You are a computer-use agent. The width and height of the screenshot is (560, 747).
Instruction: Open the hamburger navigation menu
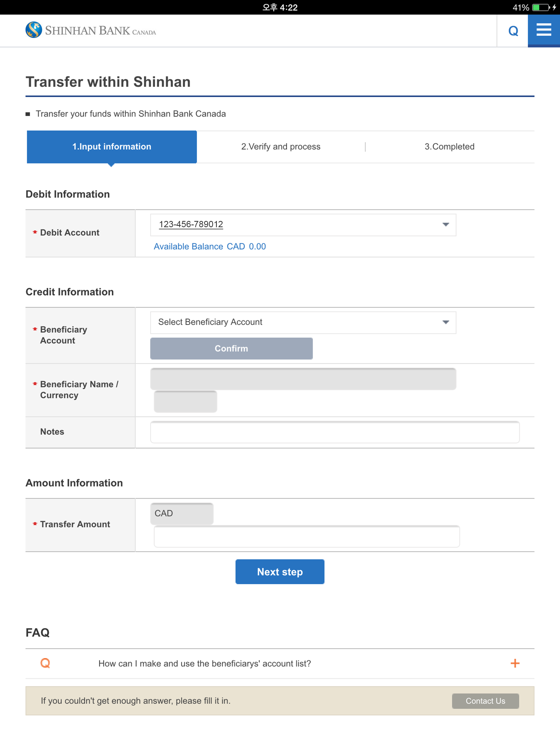543,30
